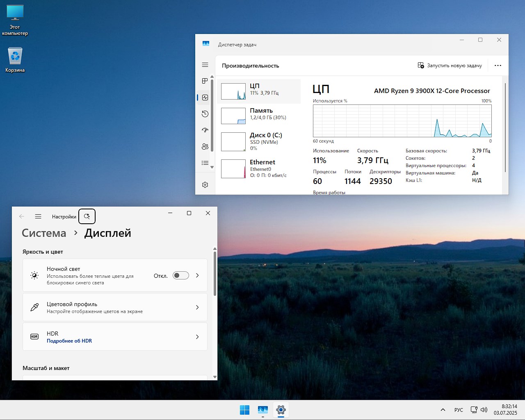
Task: Toggle the Ночной свет switch on
Action: (180, 275)
